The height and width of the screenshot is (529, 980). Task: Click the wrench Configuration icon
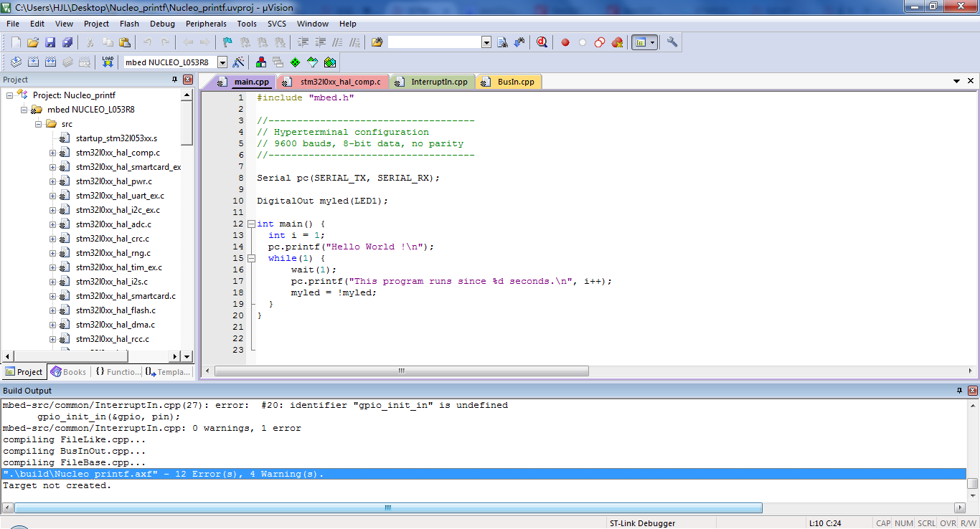pyautogui.click(x=672, y=42)
